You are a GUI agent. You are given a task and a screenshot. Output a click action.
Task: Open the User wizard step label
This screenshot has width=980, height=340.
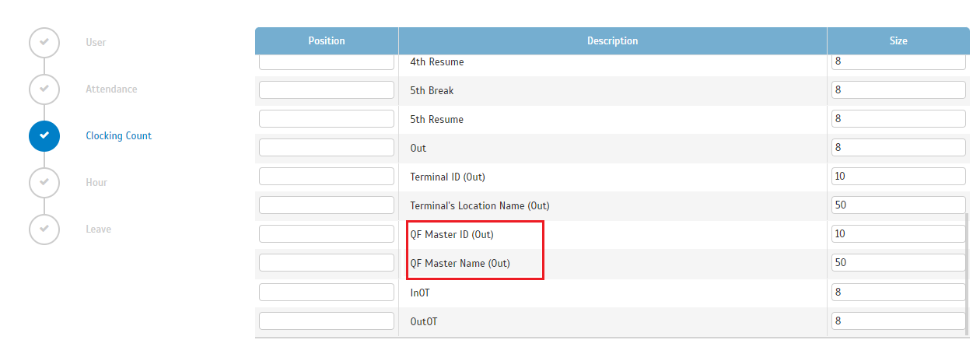(x=96, y=42)
